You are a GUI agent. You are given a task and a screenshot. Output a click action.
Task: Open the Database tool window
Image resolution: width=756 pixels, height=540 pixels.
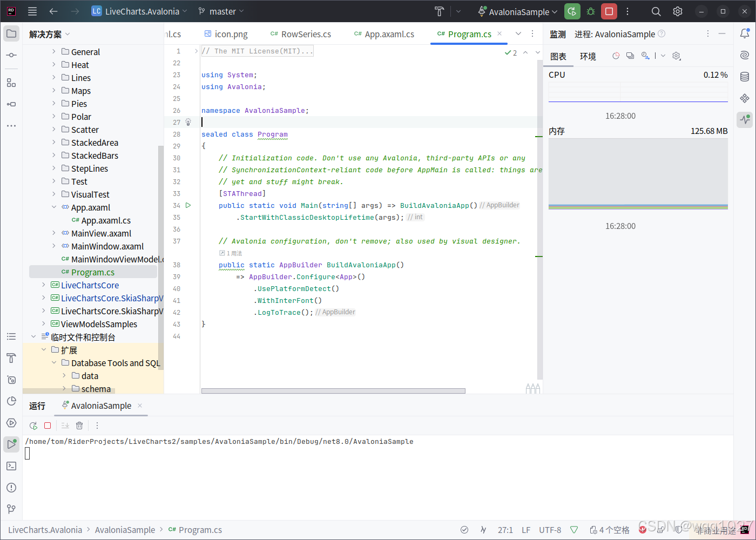(x=745, y=77)
